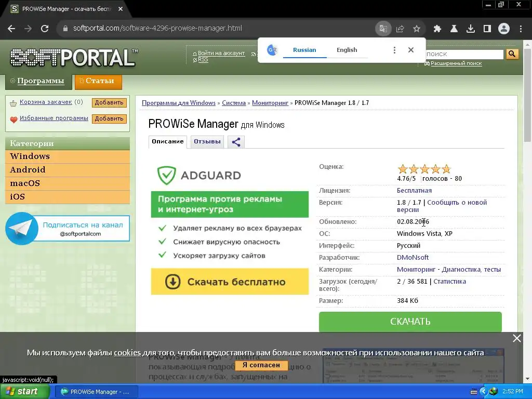Select Windows category

(x=68, y=156)
